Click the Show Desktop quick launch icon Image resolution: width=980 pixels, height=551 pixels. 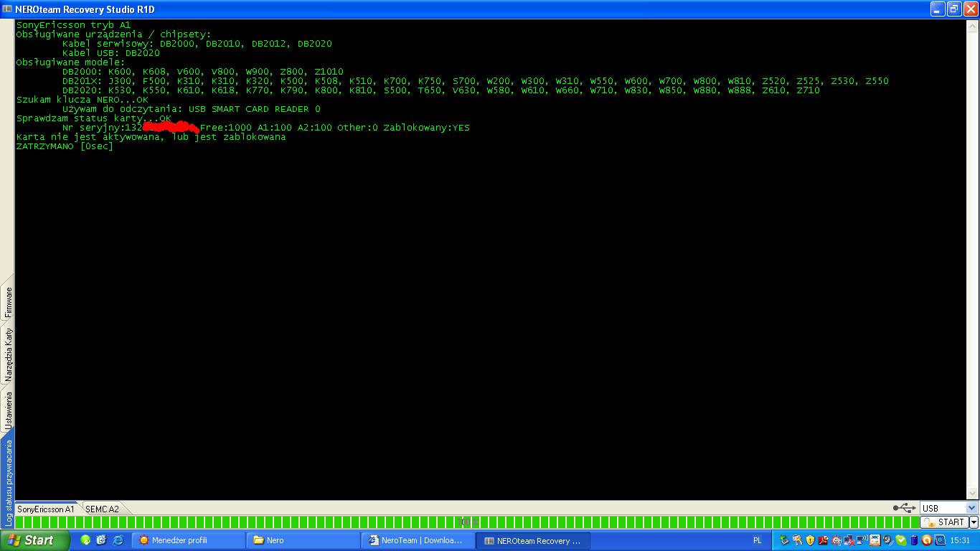pyautogui.click(x=102, y=540)
